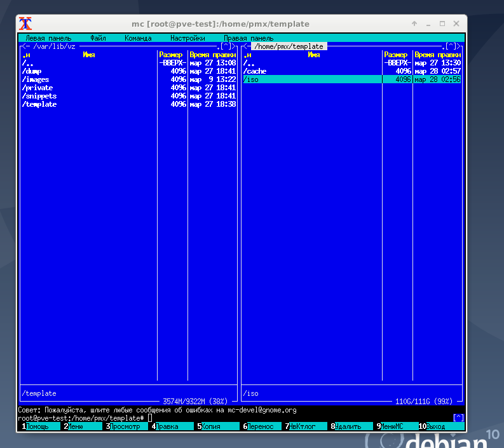Viewport: 504px width, 448px height.
Task: Open the Настройки menu
Action: click(x=187, y=38)
